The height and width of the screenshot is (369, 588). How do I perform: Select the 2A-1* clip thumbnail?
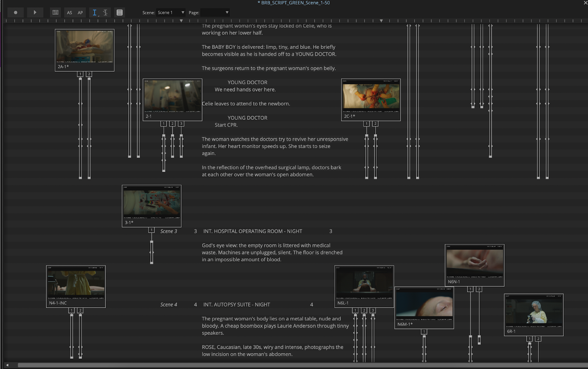pyautogui.click(x=85, y=47)
